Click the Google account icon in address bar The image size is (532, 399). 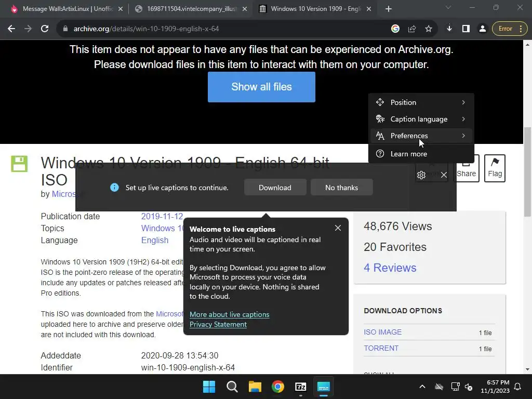click(x=395, y=29)
